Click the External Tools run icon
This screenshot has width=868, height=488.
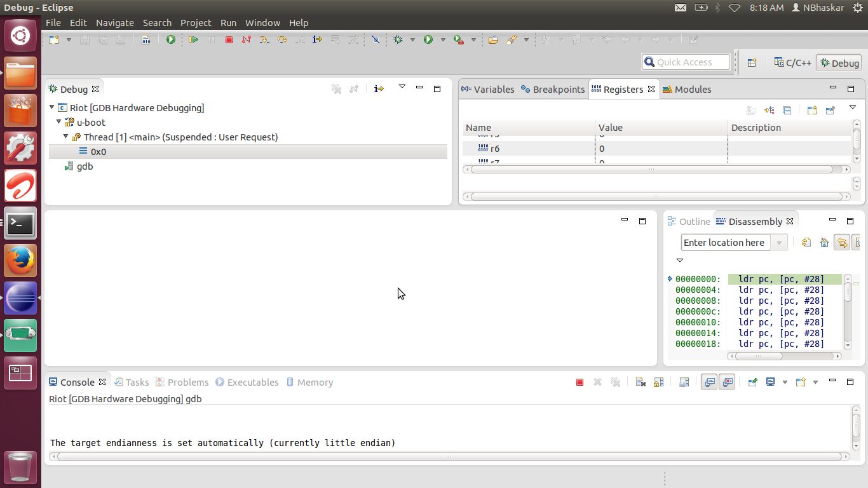458,39
